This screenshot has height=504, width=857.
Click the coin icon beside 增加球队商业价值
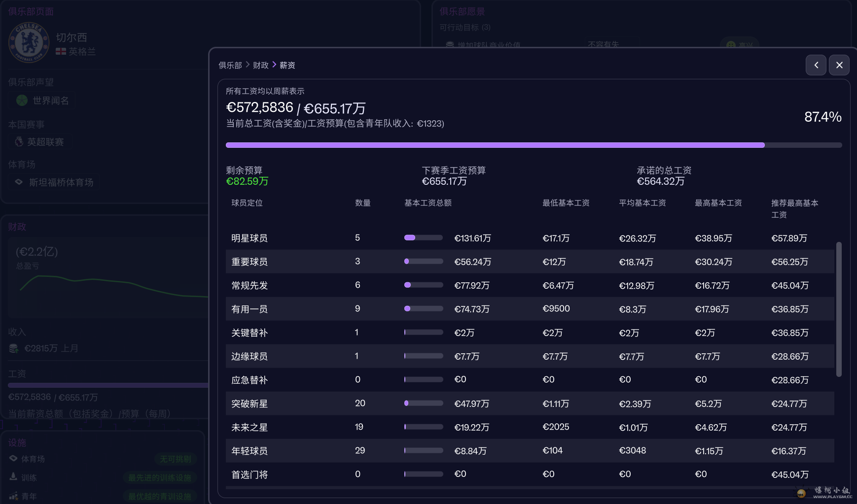449,45
